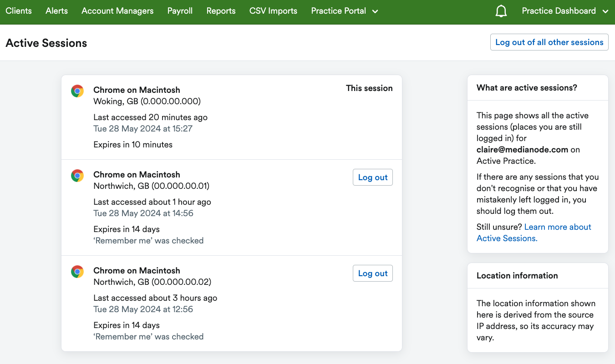The image size is (615, 364).
Task: Log out of the Northwich 00.000.00.01 session
Action: (372, 177)
